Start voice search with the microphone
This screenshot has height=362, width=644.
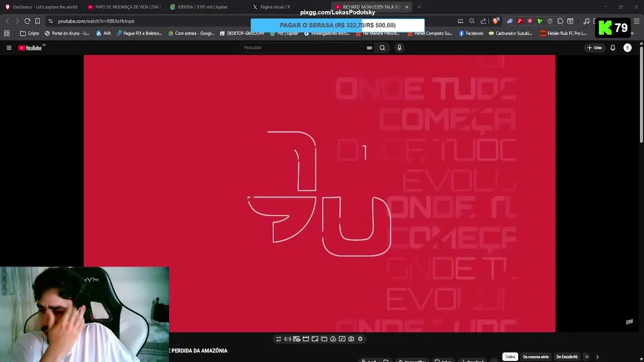[399, 48]
